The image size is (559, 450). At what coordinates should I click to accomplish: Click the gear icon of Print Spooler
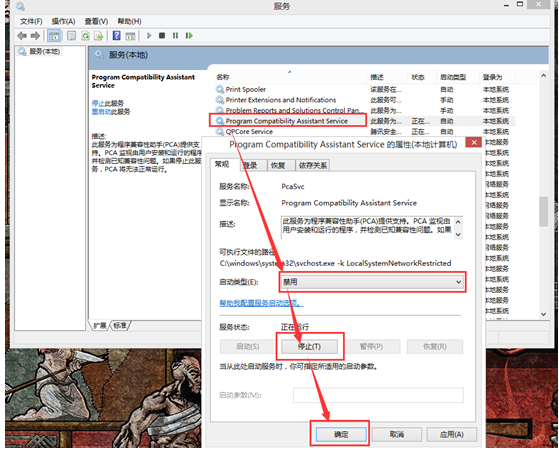[x=220, y=89]
